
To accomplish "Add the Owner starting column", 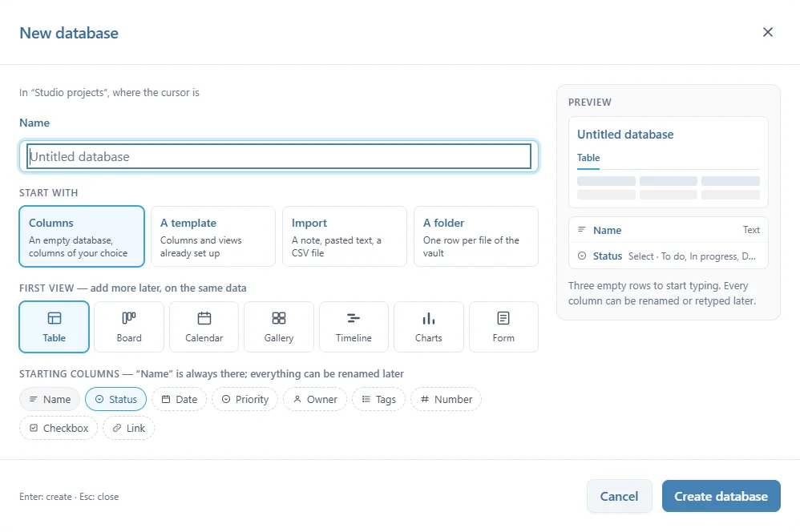I will click(x=315, y=399).
